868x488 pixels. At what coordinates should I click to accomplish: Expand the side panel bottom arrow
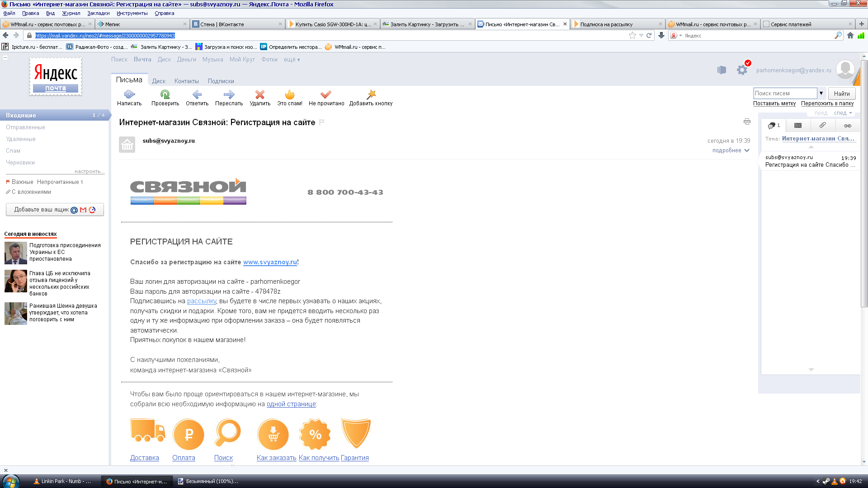[811, 370]
